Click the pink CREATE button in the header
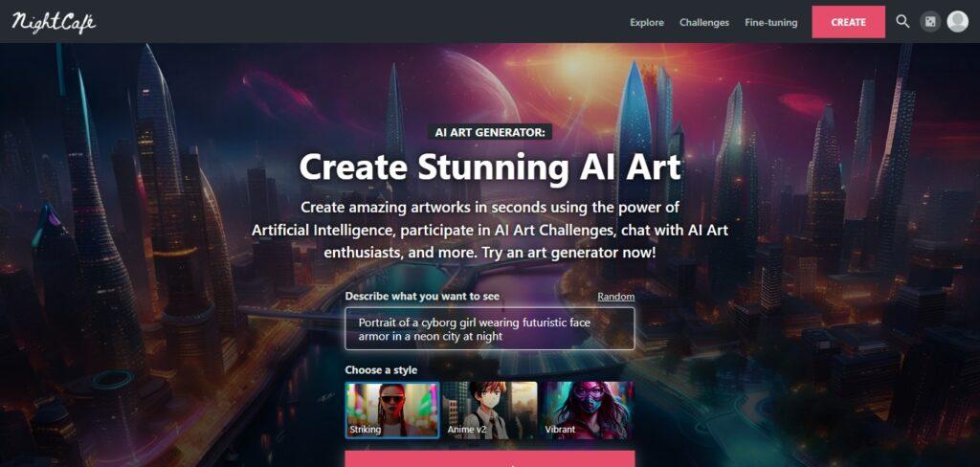 (x=848, y=22)
